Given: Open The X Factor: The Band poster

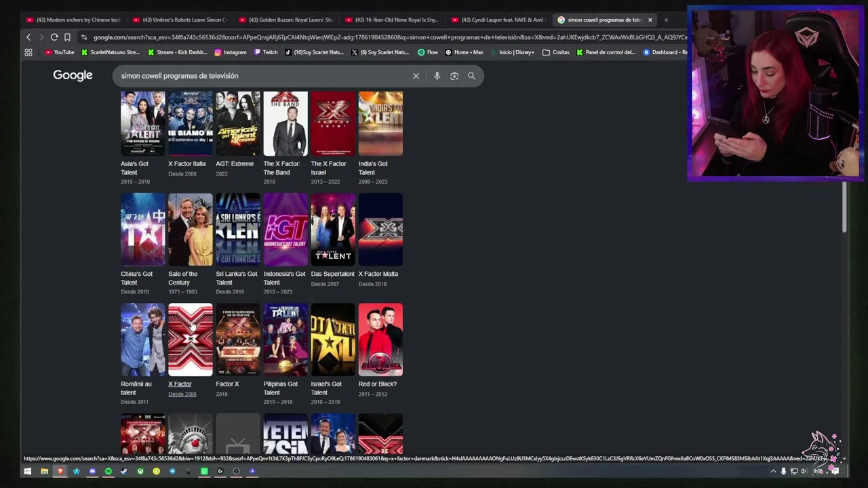Looking at the screenshot, I should [x=285, y=123].
